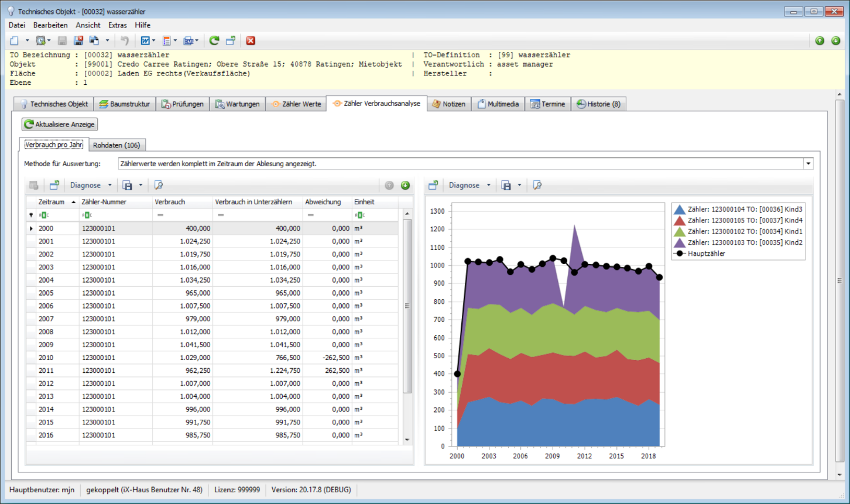Image resolution: width=850 pixels, height=504 pixels.
Task: Expand the Diagnose dropdown above the table
Action: pyautogui.click(x=91, y=185)
